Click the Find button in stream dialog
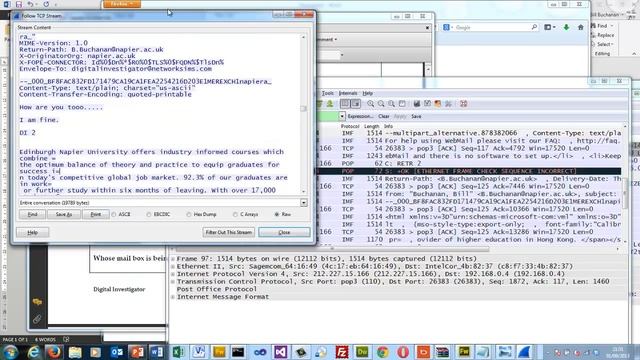Viewport: 640px width, 360px height. point(32,214)
